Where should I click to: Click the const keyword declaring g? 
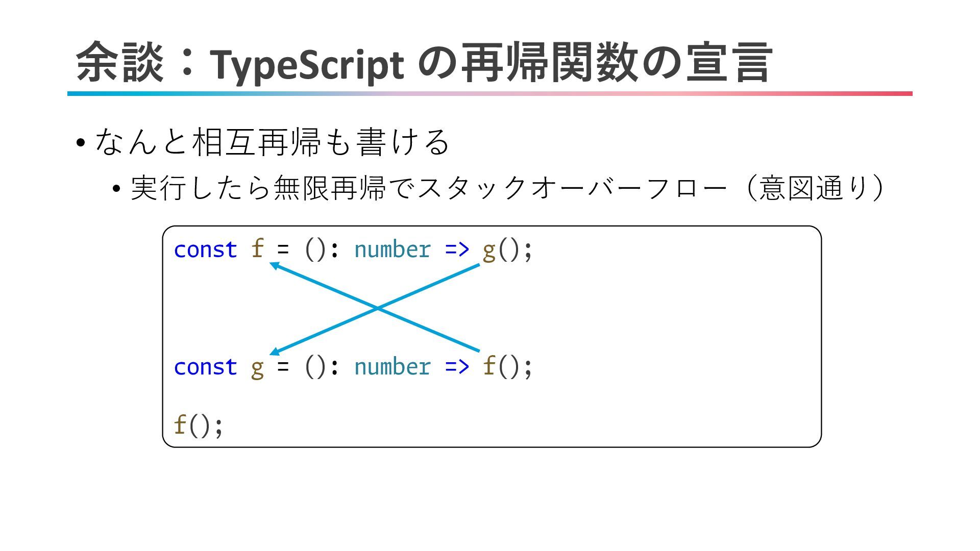[x=205, y=367]
